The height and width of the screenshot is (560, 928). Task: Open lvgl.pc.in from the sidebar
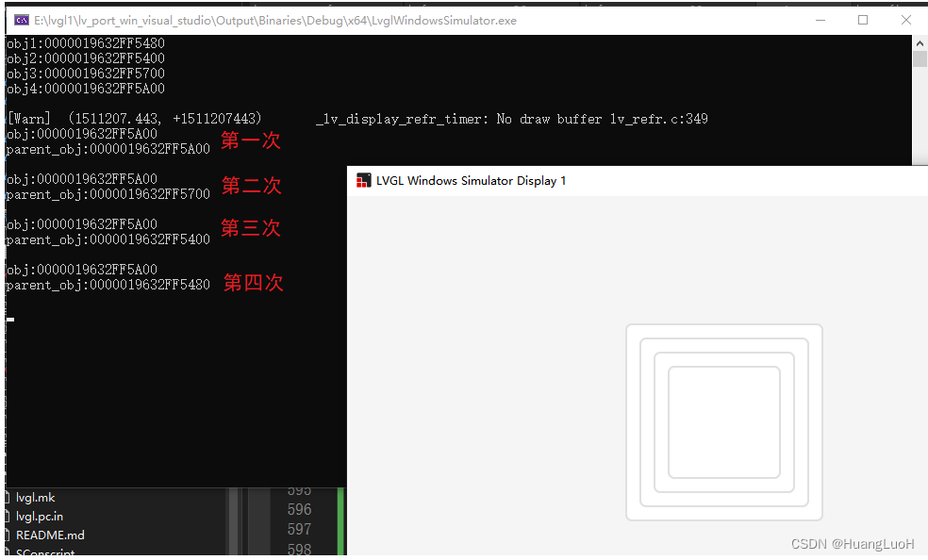[39, 516]
